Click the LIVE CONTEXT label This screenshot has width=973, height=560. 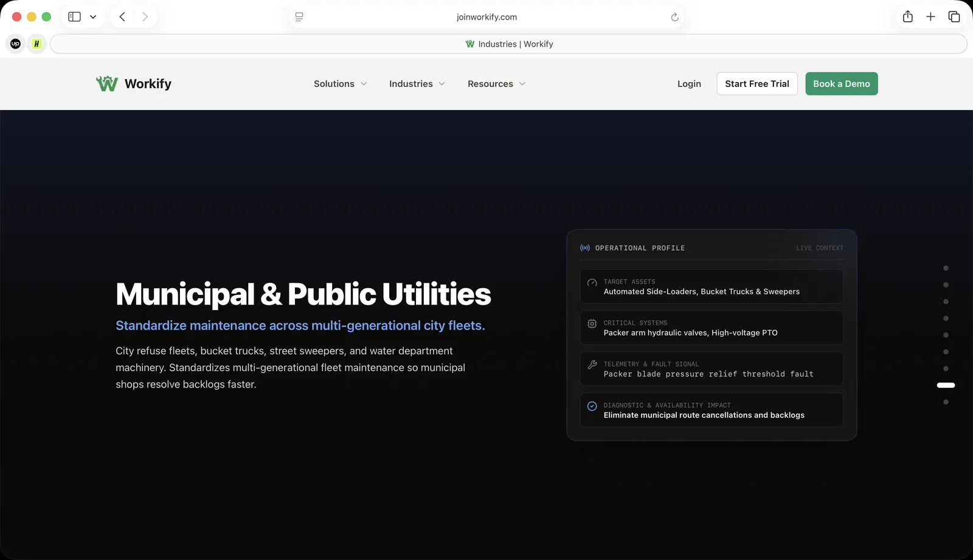click(820, 248)
